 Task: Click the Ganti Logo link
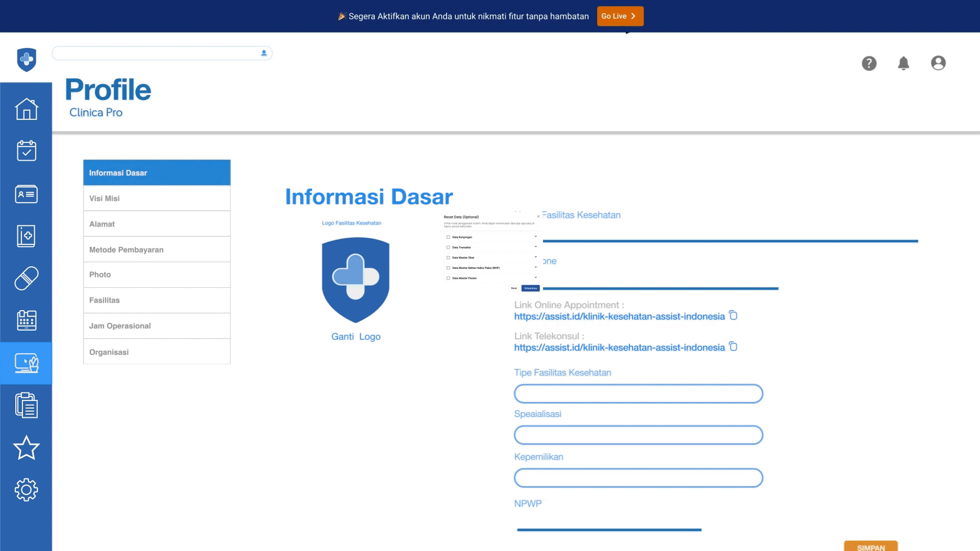point(356,337)
